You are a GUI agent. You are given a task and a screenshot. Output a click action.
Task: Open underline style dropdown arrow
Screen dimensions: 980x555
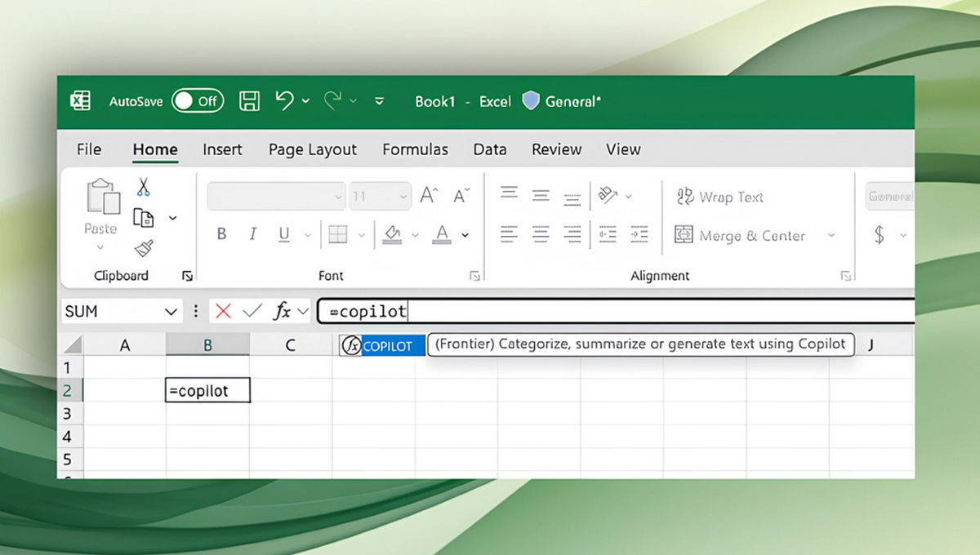point(307,236)
